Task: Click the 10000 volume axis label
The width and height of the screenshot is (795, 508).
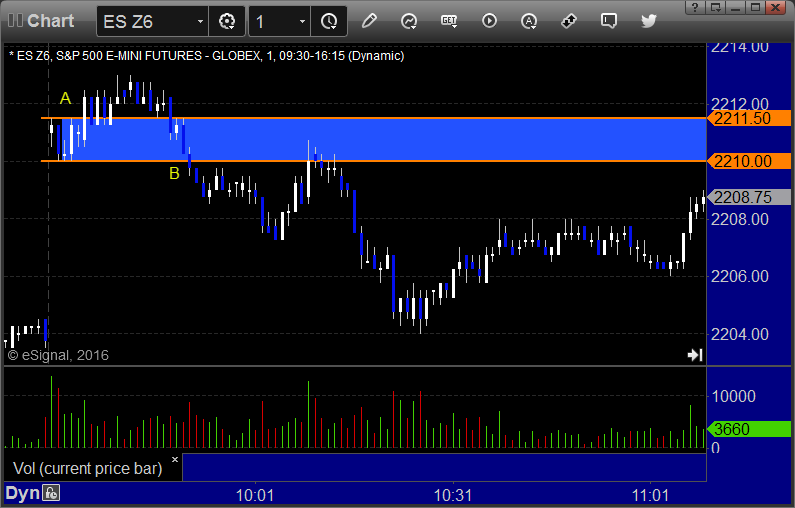Action: (x=734, y=396)
